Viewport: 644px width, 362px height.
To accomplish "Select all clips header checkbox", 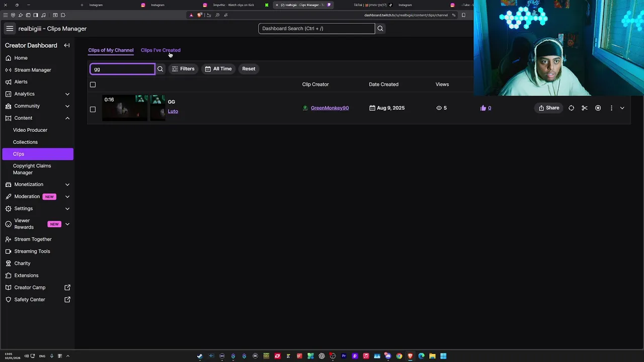I will [x=93, y=84].
